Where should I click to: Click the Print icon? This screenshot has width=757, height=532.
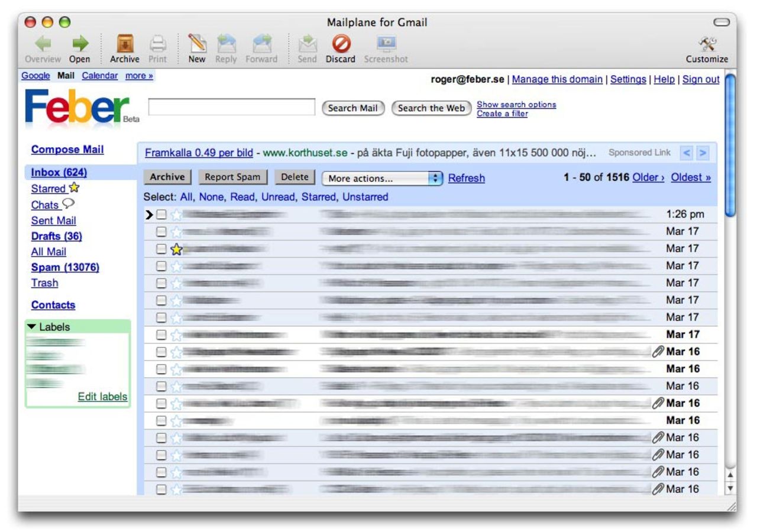tap(157, 44)
